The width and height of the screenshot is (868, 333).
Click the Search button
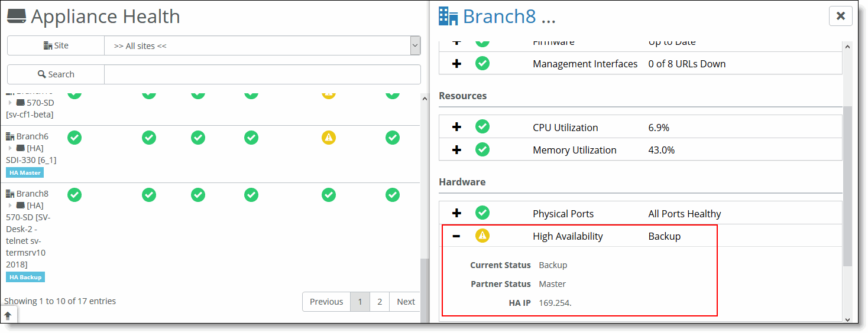(56, 74)
